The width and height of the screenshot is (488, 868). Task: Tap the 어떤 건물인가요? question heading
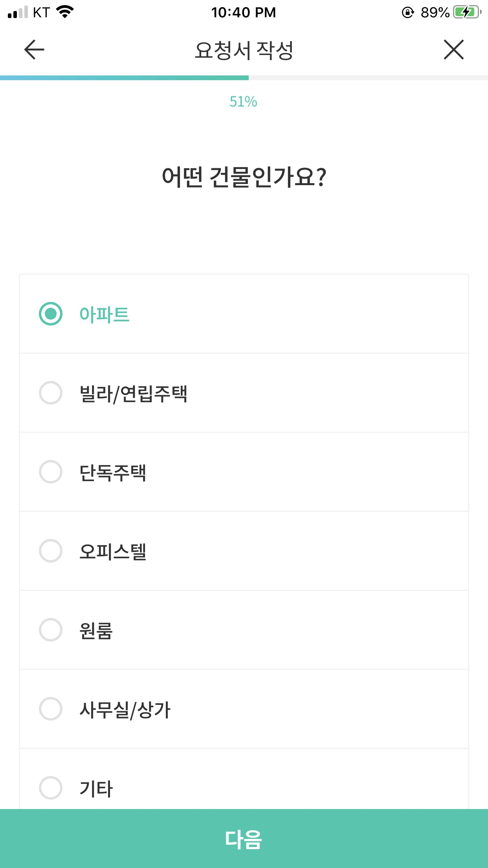click(244, 177)
